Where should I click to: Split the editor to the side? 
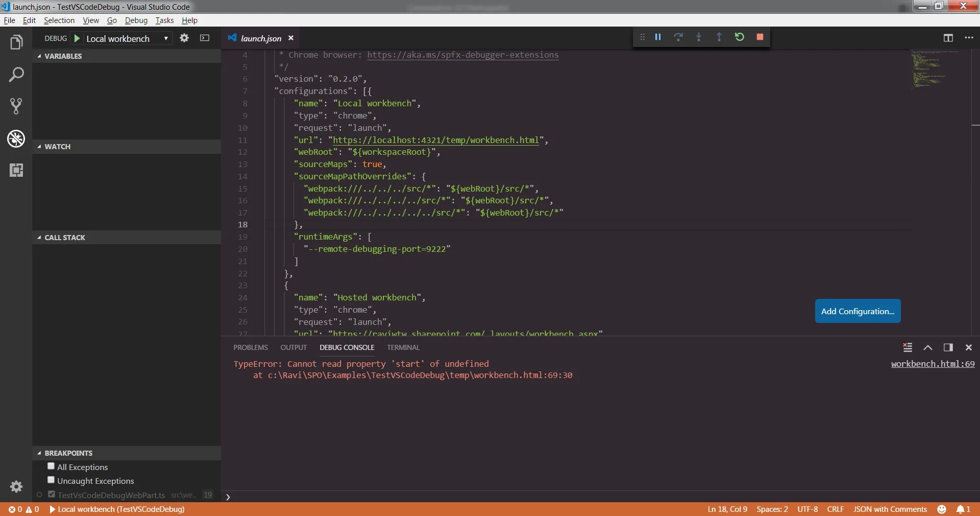[948, 38]
